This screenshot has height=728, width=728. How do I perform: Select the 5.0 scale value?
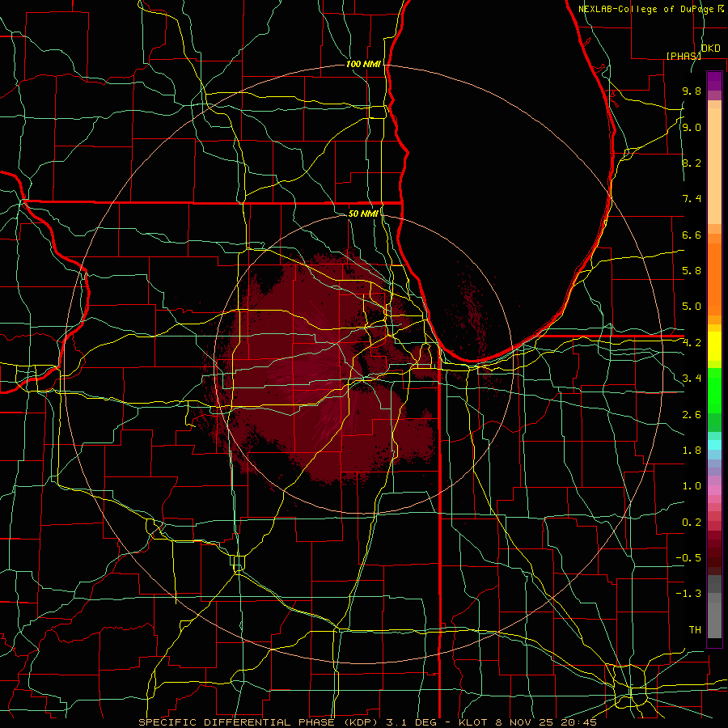click(692, 307)
